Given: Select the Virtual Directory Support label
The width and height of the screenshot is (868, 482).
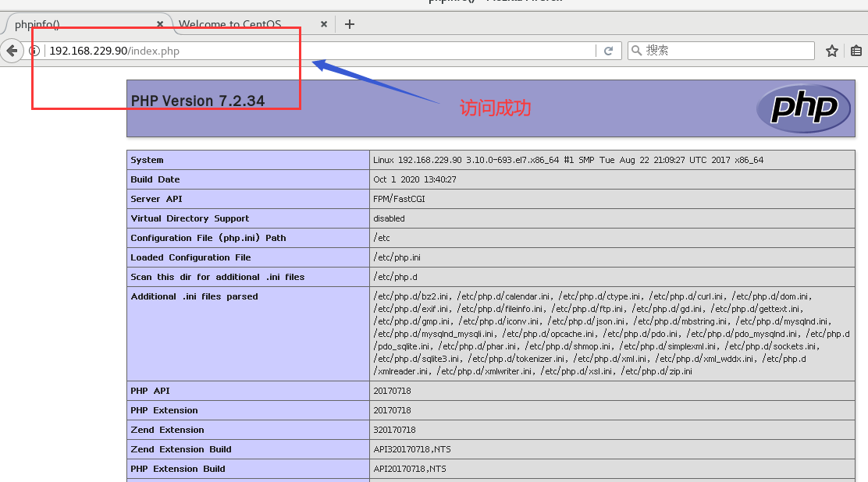Looking at the screenshot, I should click(190, 218).
